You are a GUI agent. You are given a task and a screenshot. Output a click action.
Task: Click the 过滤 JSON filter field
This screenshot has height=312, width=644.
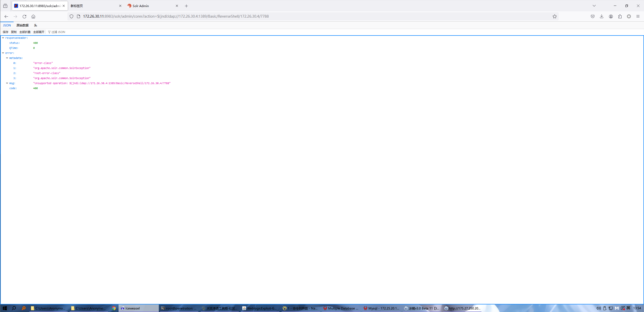point(58,32)
